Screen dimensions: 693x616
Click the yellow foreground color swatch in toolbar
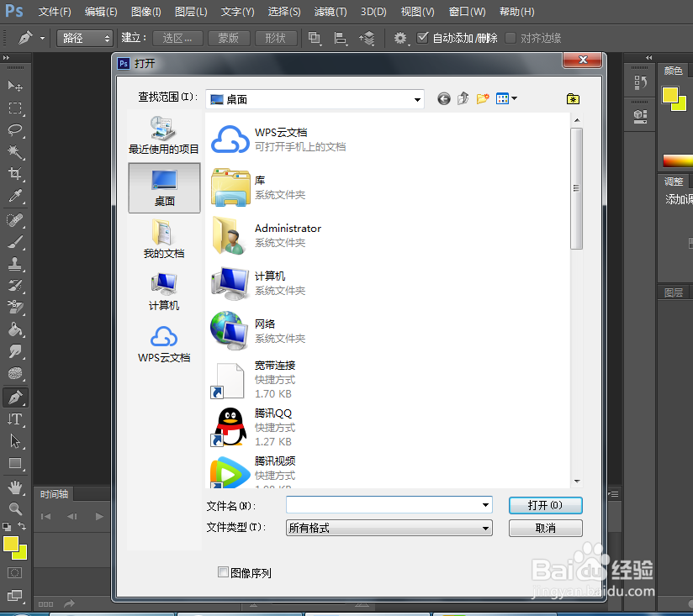11,544
